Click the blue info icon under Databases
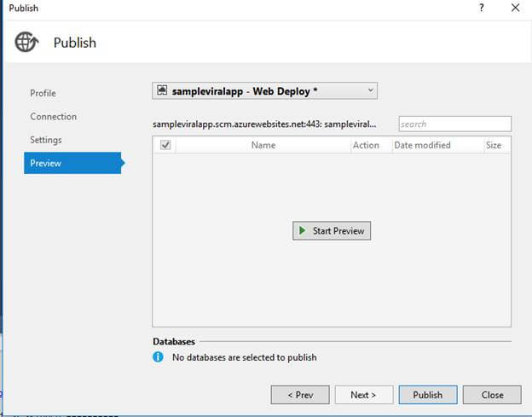Viewport: 532px width, 417px height. [158, 356]
